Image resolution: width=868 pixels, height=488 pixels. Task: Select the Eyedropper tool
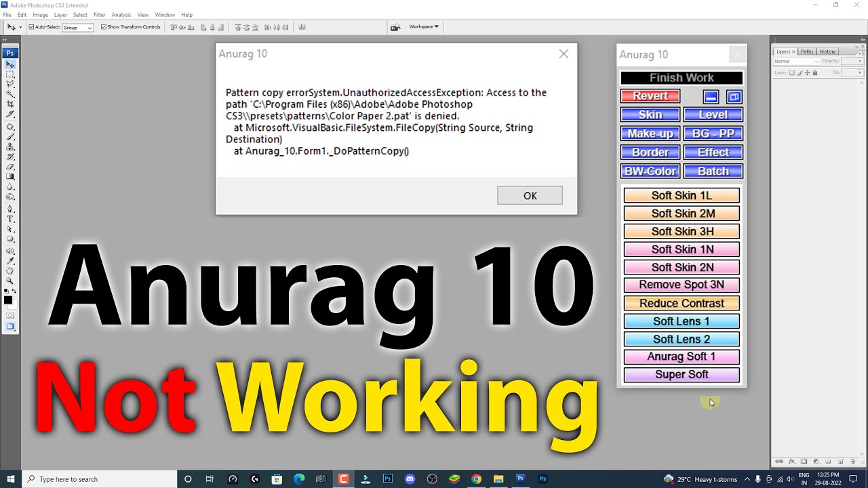tap(10, 261)
